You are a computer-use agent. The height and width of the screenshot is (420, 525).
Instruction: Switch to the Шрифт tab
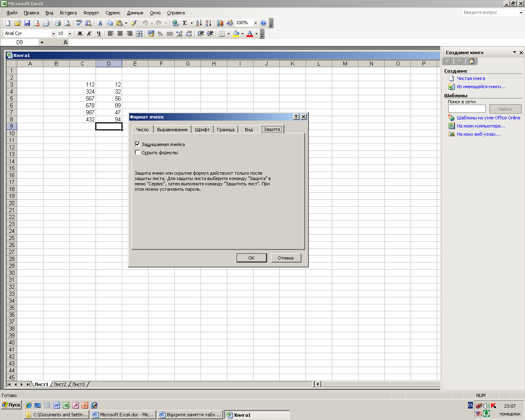click(202, 130)
